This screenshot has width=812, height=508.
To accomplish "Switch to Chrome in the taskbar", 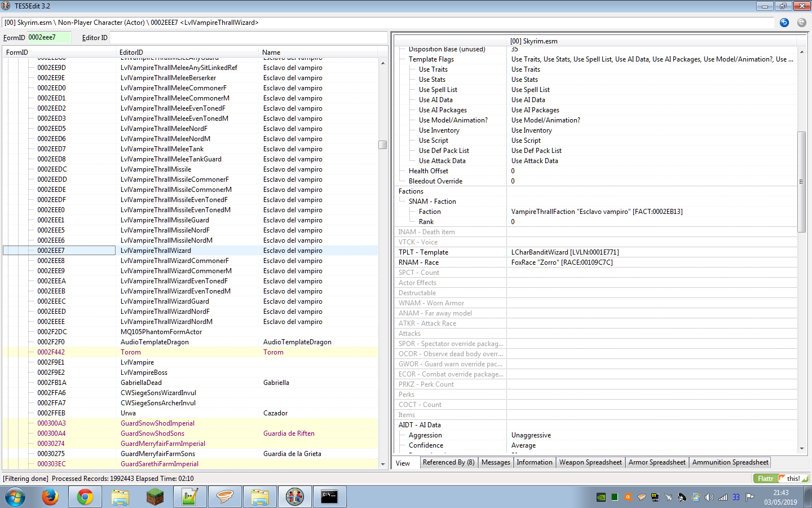I will pyautogui.click(x=85, y=497).
